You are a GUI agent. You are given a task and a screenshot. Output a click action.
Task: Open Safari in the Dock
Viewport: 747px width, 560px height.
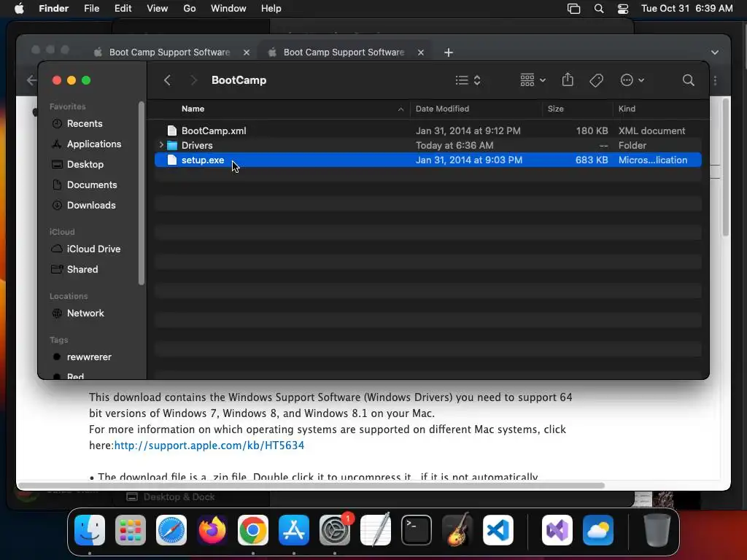pos(171,530)
